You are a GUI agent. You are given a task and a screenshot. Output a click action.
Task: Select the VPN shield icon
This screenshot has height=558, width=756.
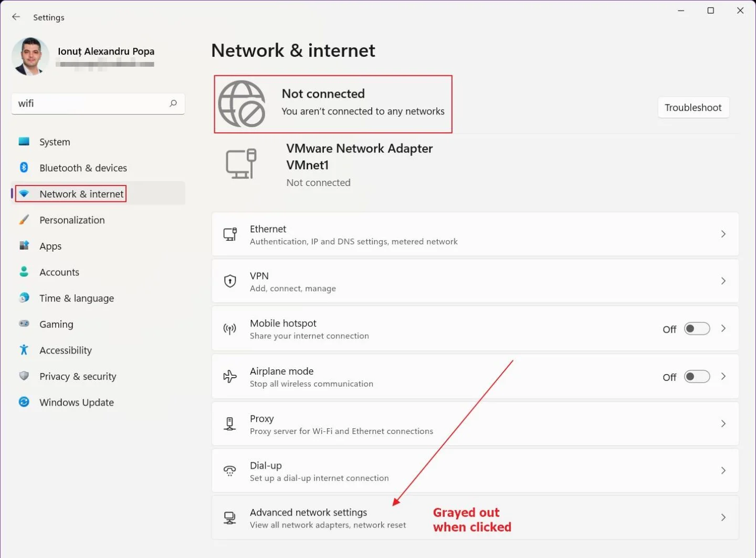pos(230,281)
